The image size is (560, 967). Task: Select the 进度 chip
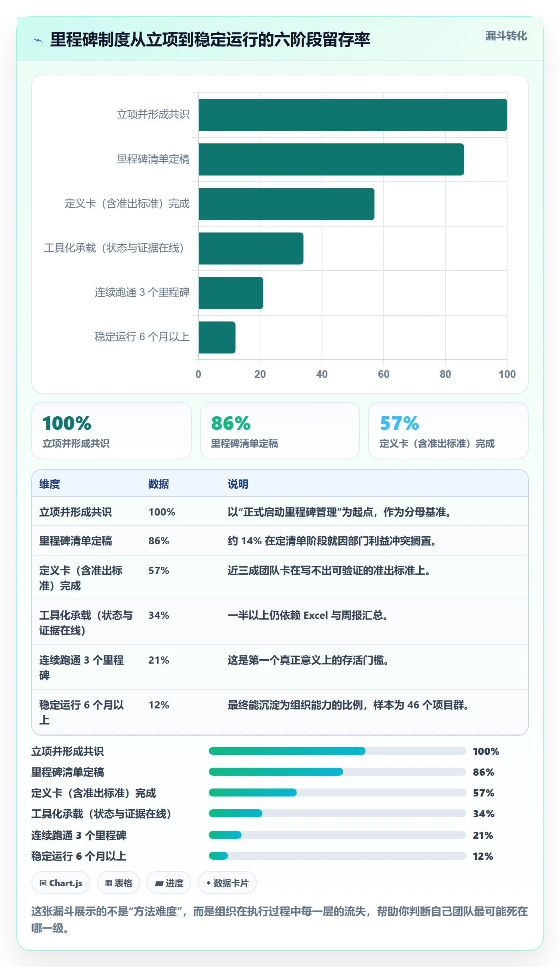coord(169,883)
